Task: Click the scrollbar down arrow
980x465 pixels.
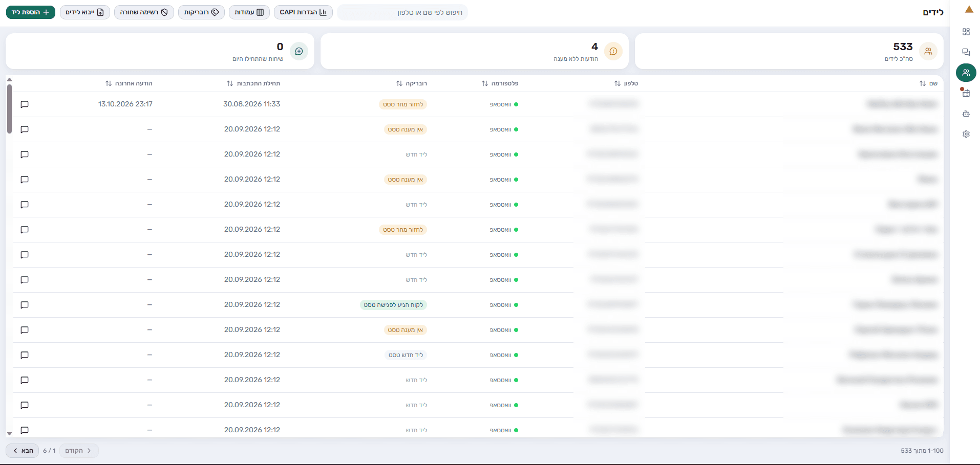Action: 9,433
